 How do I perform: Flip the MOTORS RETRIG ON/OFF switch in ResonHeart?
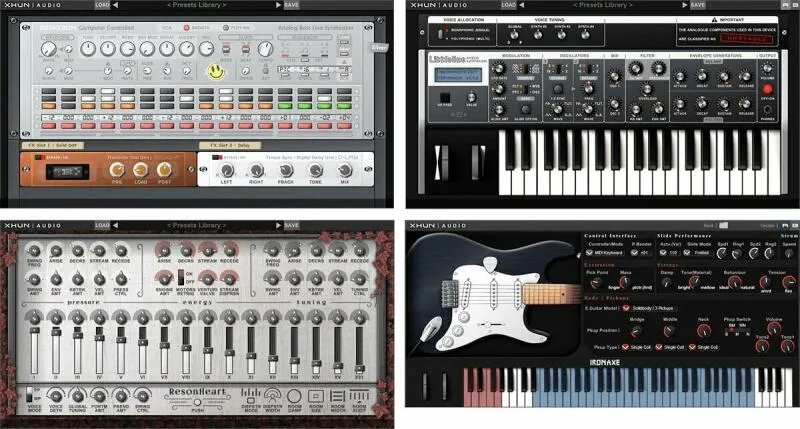click(x=181, y=278)
